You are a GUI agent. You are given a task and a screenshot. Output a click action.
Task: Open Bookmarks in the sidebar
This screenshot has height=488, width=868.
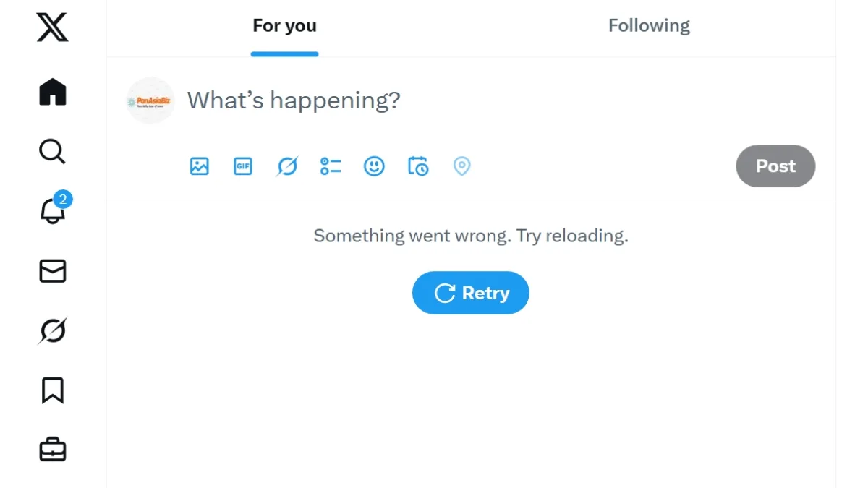click(52, 390)
